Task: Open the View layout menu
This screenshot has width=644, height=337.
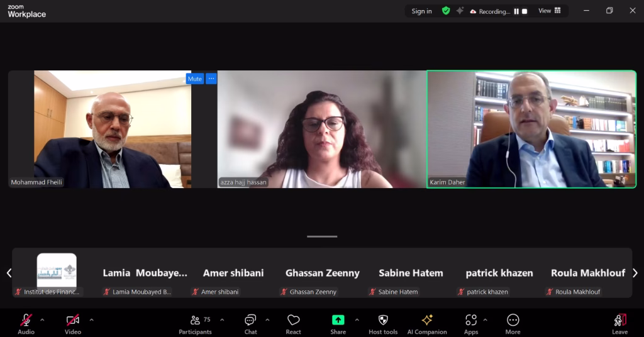Action: pos(549,11)
